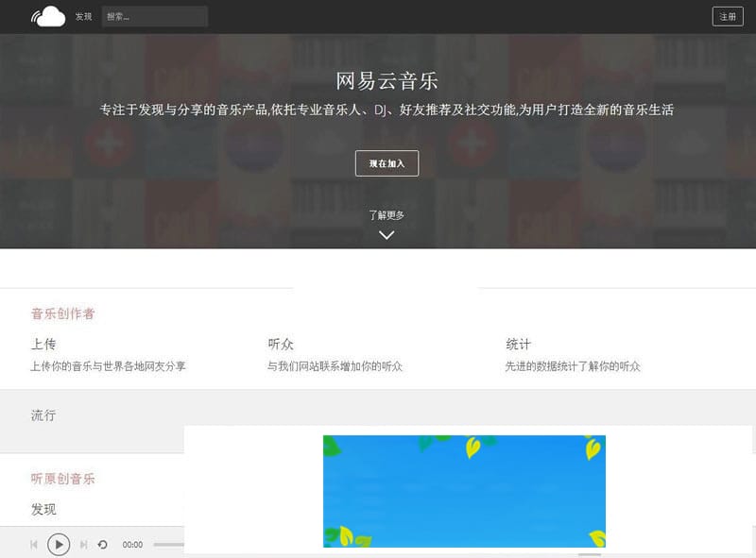Click the next track icon
The width and height of the screenshot is (756, 558).
[x=83, y=545]
